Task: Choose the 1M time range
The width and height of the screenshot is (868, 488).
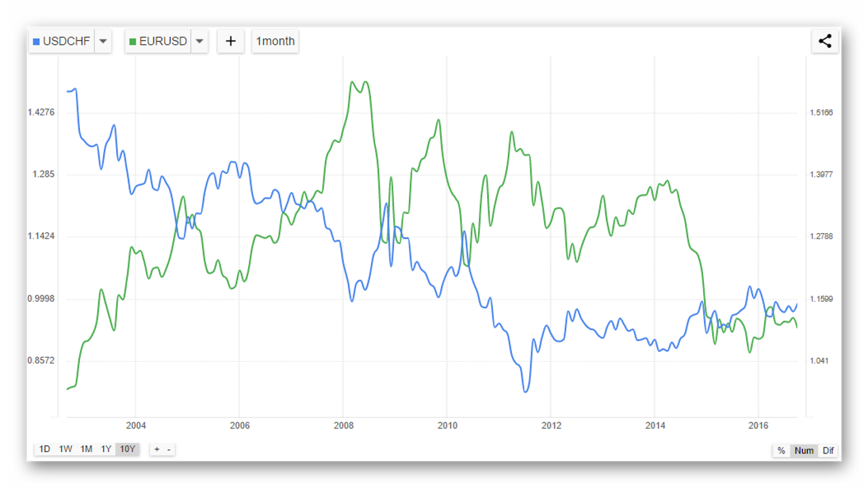Action: (x=86, y=449)
